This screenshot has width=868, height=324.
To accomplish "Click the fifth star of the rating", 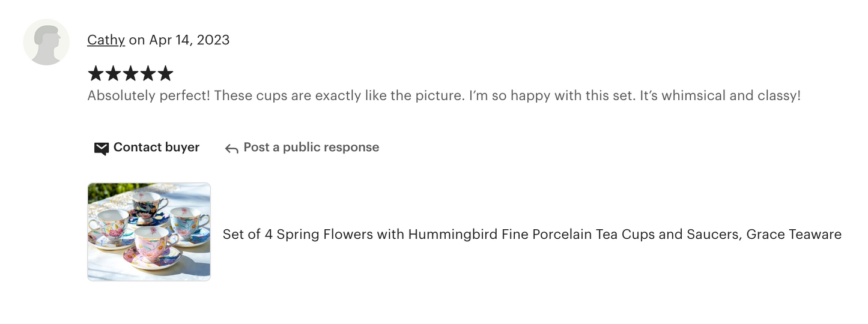I will (165, 74).
